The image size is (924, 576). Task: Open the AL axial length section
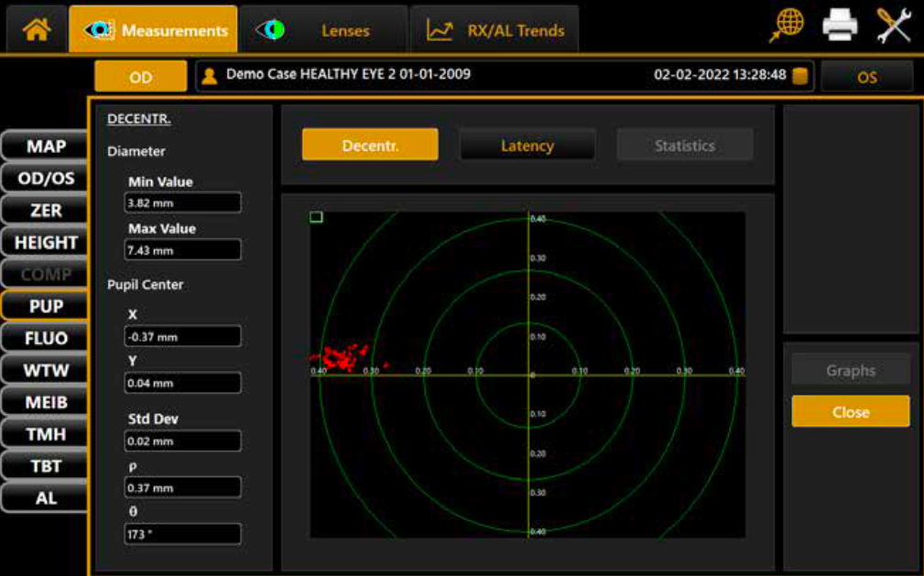[46, 497]
